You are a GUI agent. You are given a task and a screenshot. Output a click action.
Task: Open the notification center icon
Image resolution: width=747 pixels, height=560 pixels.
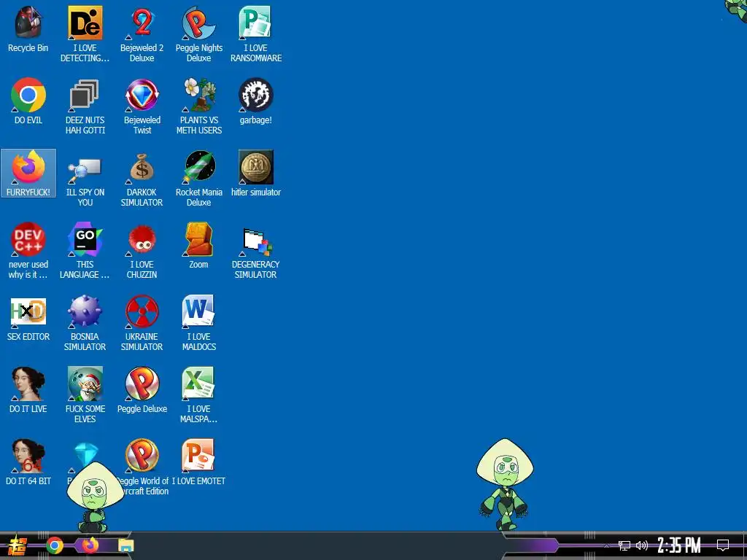(x=723, y=545)
